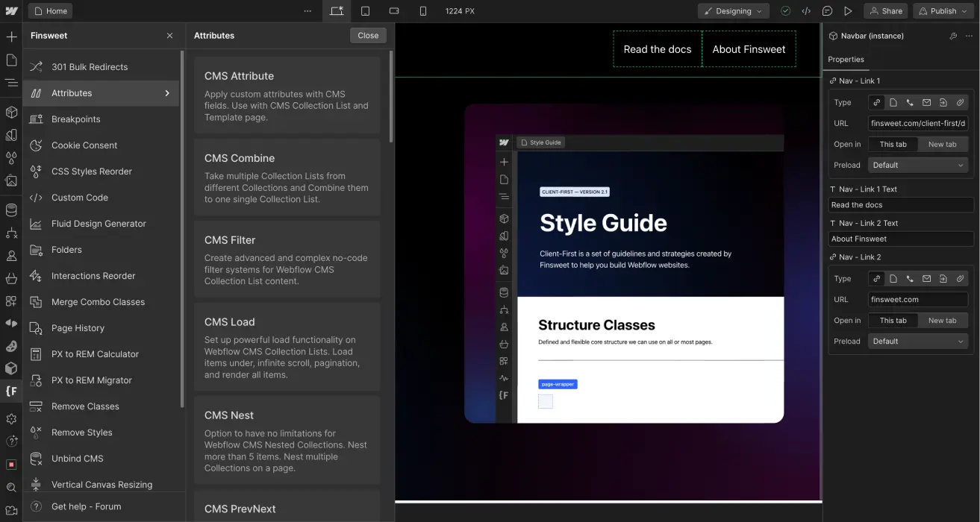Screen dimensions: 980x522
Task: Switch to tablet breakpoint view
Action: point(365,11)
